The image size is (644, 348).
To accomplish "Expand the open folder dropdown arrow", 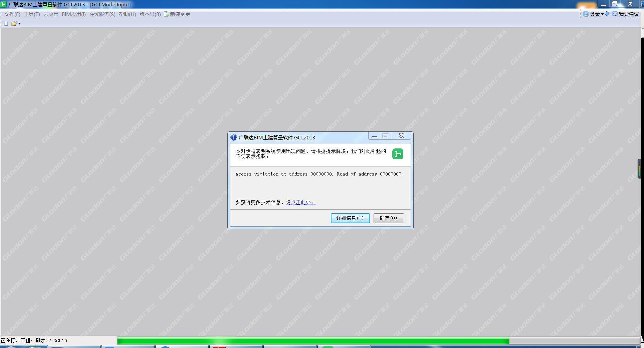I will coord(19,24).
